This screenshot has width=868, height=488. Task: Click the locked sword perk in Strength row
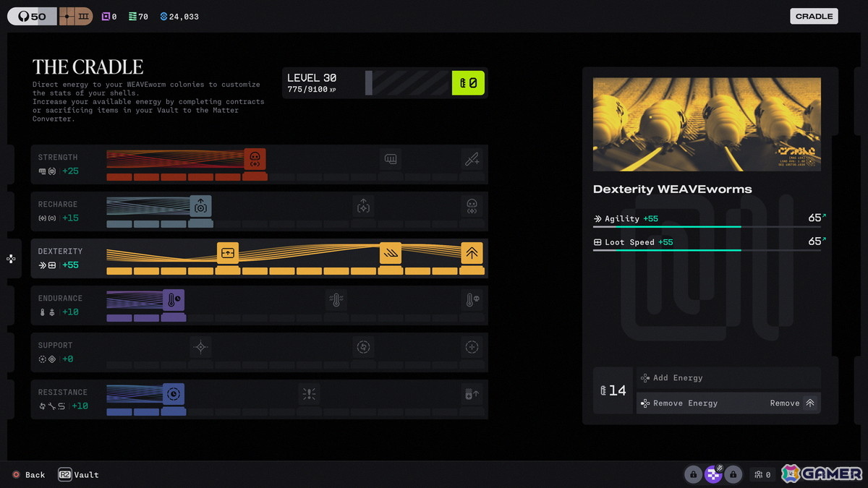pyautogui.click(x=472, y=159)
